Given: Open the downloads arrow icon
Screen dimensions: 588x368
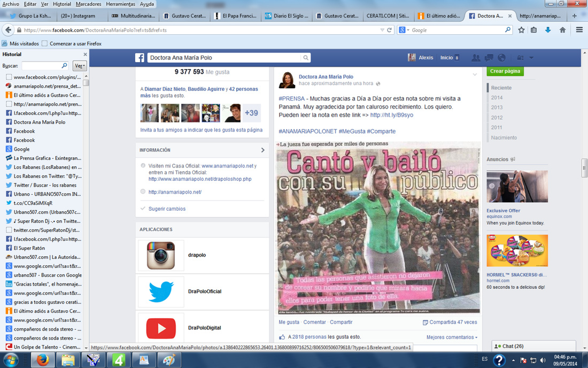Looking at the screenshot, I should tap(548, 30).
